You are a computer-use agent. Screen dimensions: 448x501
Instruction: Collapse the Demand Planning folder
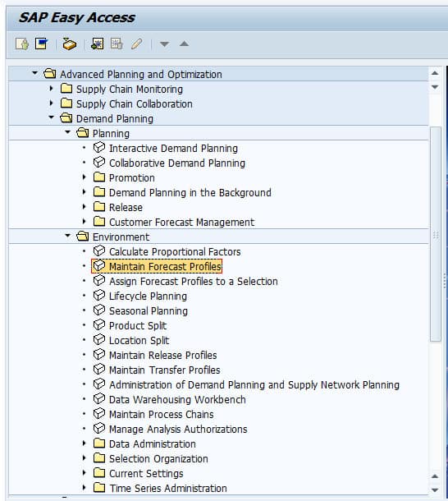click(51, 117)
